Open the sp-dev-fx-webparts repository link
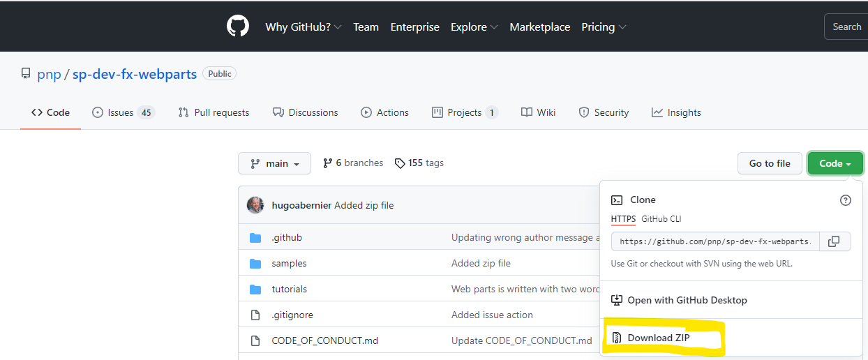 (x=135, y=75)
